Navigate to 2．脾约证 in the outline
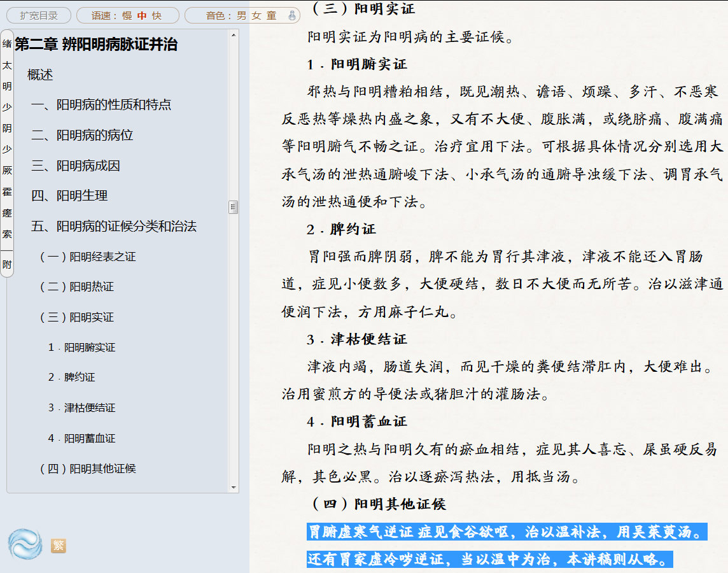Viewport: 728px width, 573px height. [x=72, y=377]
